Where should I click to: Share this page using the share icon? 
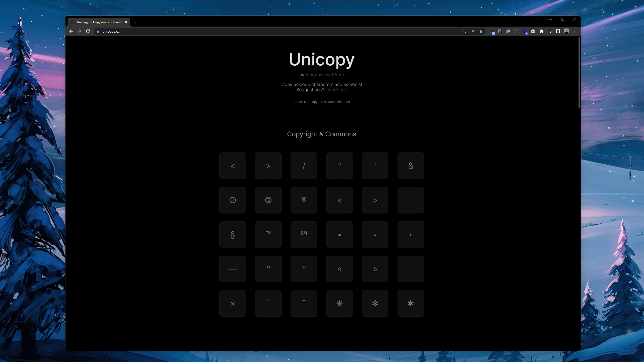pyautogui.click(x=472, y=31)
